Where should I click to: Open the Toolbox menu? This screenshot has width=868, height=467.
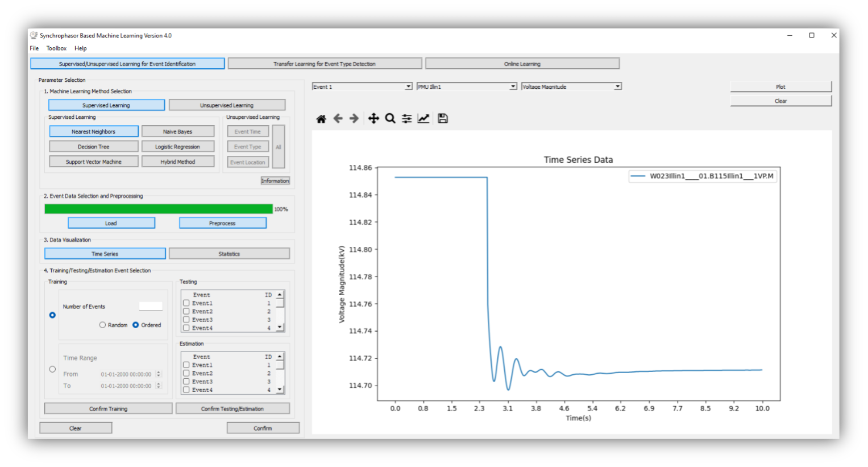click(x=56, y=48)
